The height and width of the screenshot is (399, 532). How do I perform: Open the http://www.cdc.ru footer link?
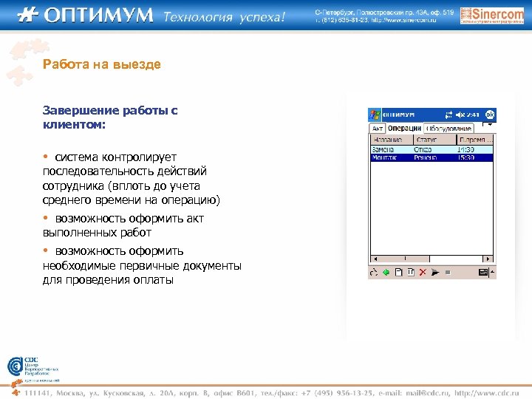pyautogui.click(x=486, y=393)
